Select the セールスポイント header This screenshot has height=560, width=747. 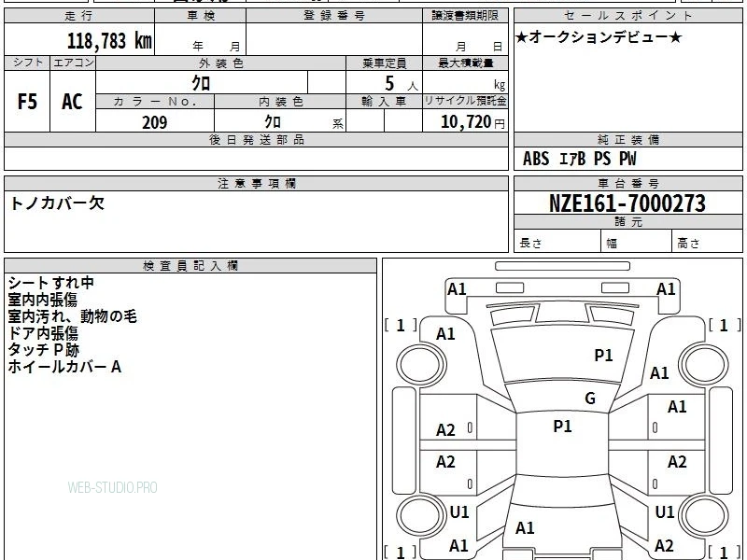click(x=627, y=16)
